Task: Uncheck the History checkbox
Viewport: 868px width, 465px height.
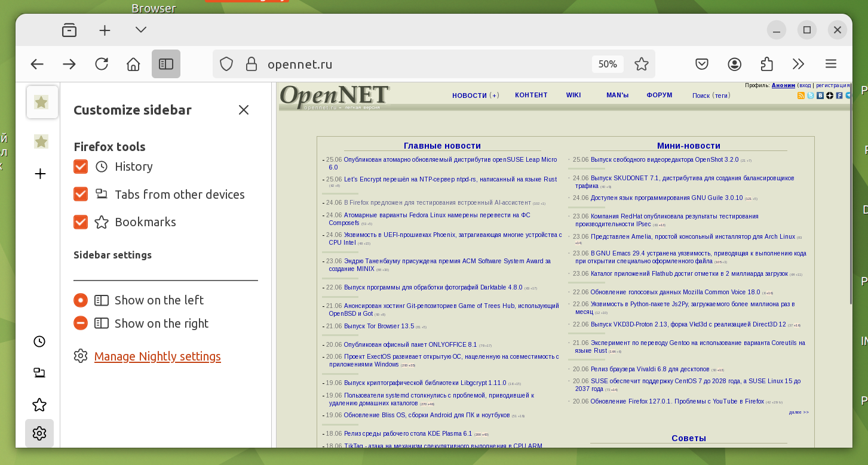Action: point(81,167)
